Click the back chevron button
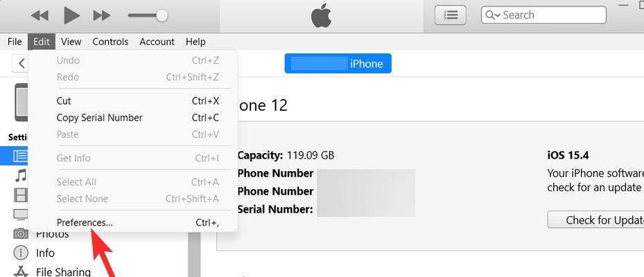Image resolution: width=644 pixels, height=277 pixels. 21,64
